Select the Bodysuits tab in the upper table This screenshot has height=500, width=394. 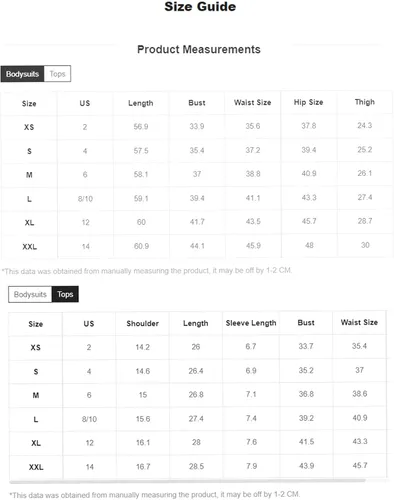[22, 74]
